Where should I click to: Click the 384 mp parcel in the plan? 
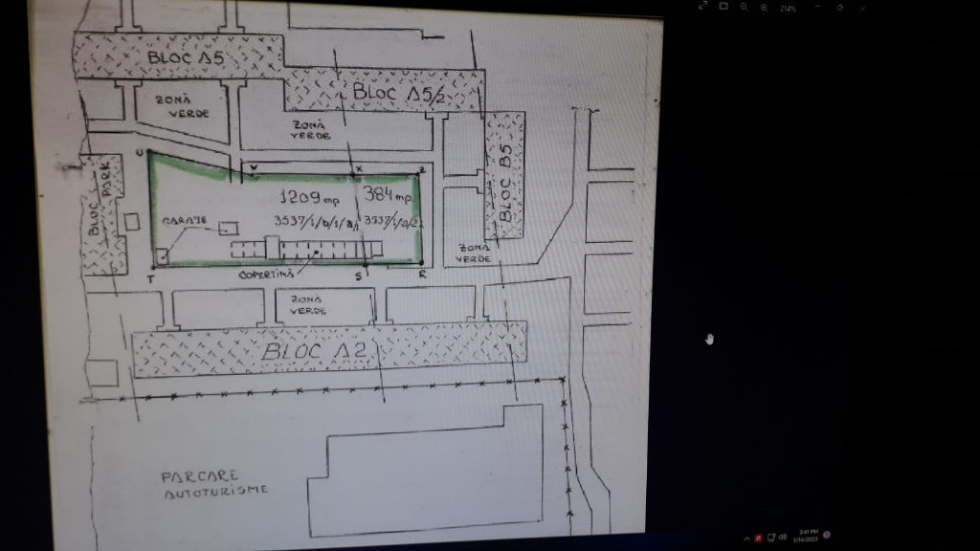coord(387,197)
